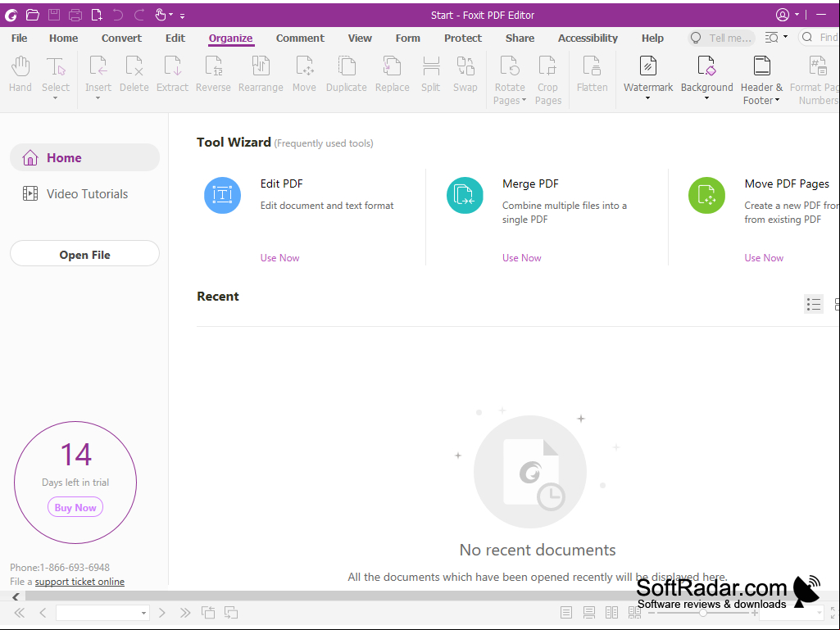Go to previous page in status bar
This screenshot has width=840, height=630.
pos(43,613)
